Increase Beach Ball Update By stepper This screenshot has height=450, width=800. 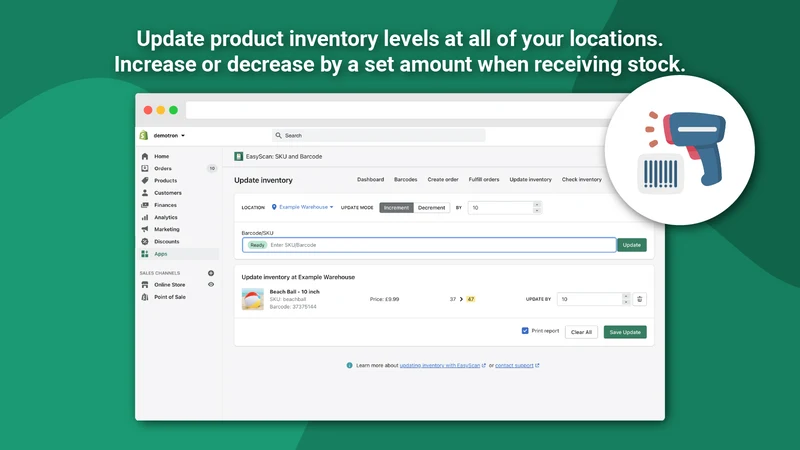(626, 296)
